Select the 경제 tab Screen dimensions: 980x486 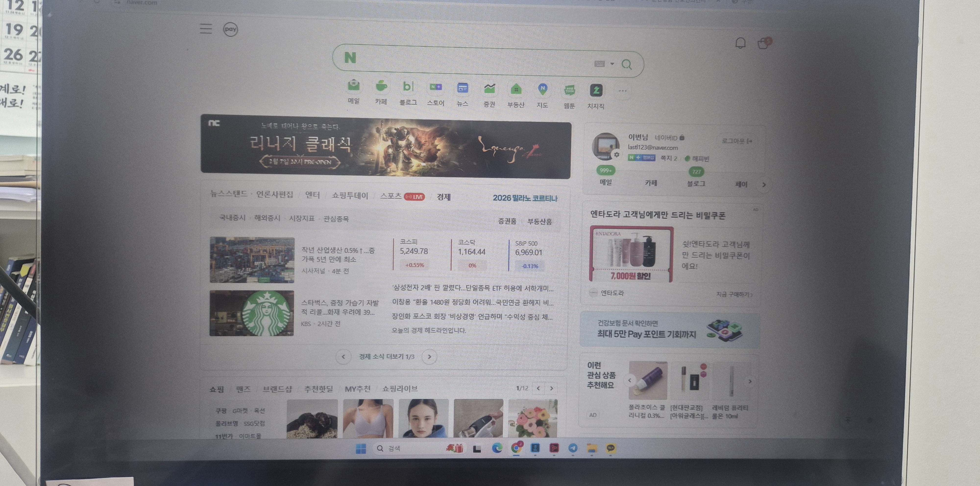tap(444, 197)
